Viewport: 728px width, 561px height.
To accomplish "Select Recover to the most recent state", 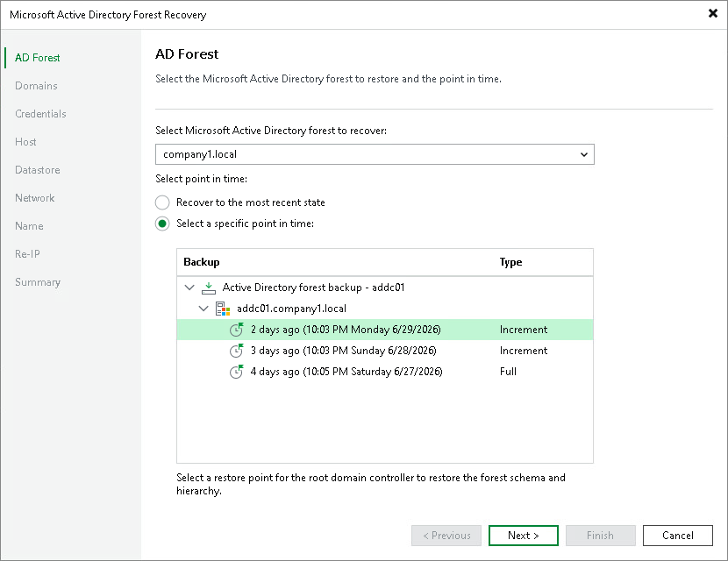I will click(162, 202).
